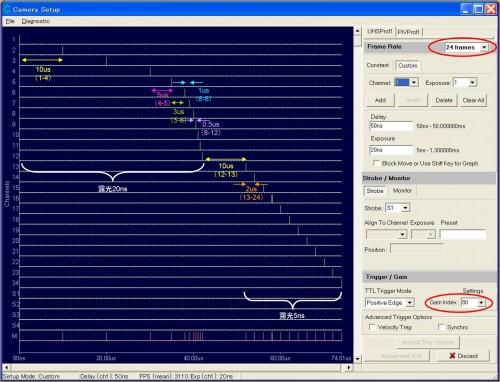Click the horizontal scrollbar right arrow
This screenshot has width=500, height=382.
point(349,367)
